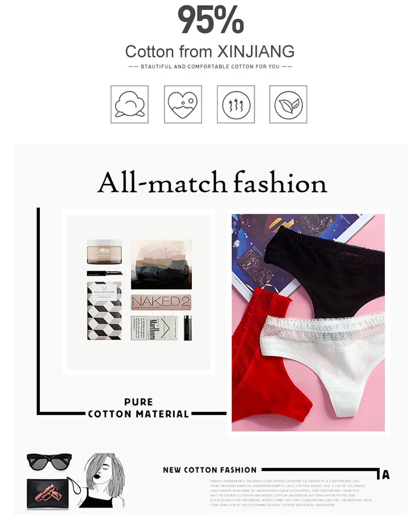Screen dimensions: 420x515
Task: Click the Marlboro pack image
Action: [x=154, y=328]
